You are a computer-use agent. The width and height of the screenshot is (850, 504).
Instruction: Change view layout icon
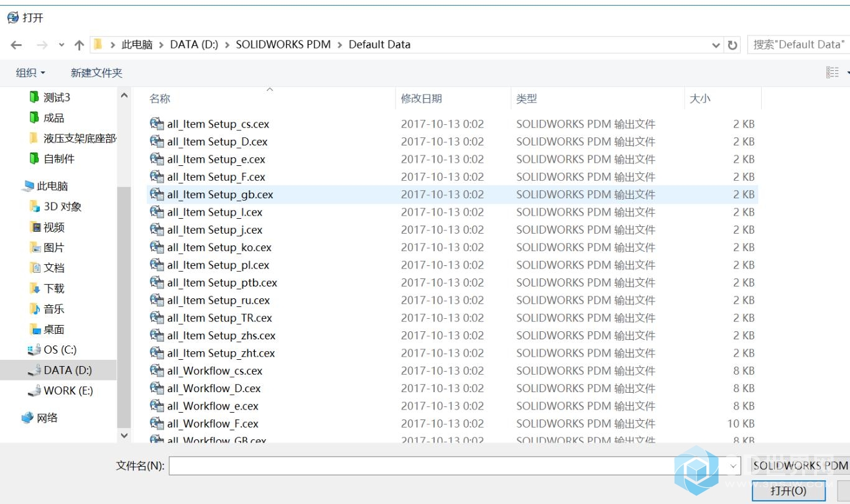tap(833, 73)
